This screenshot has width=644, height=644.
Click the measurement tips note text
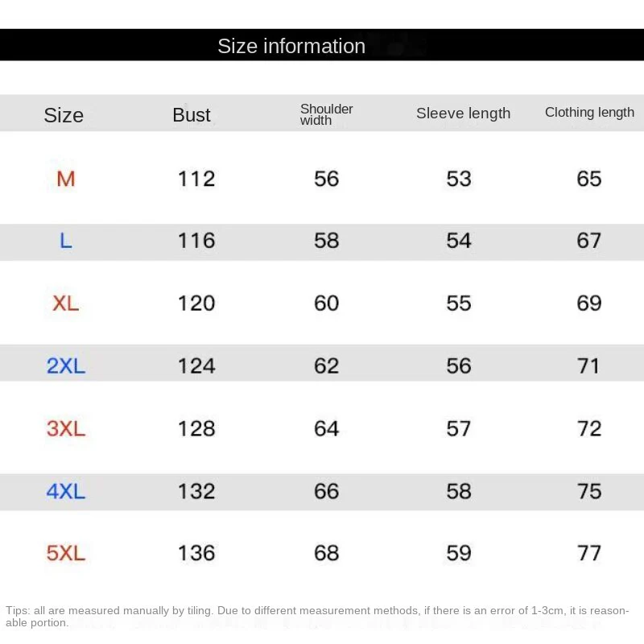tap(317, 617)
